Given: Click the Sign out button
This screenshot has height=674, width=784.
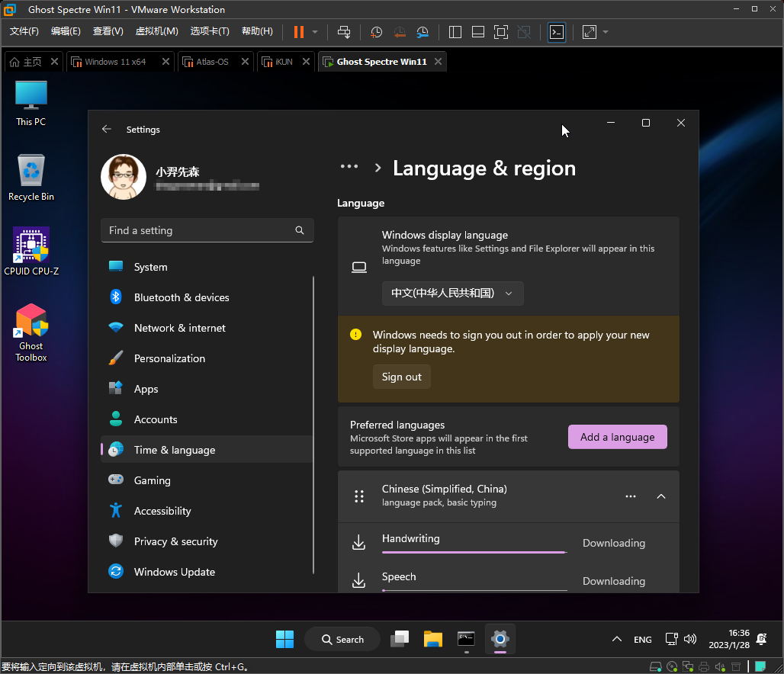Looking at the screenshot, I should pyautogui.click(x=402, y=377).
